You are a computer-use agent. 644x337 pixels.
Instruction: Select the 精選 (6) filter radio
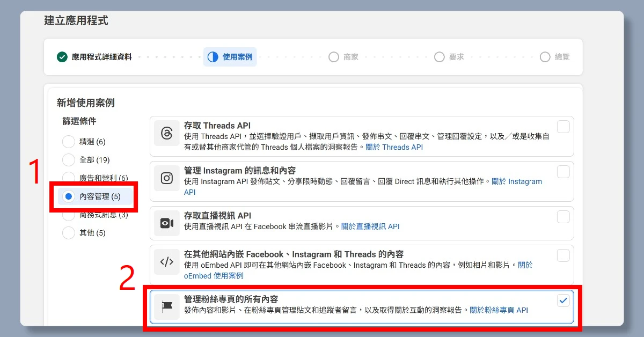tap(69, 142)
